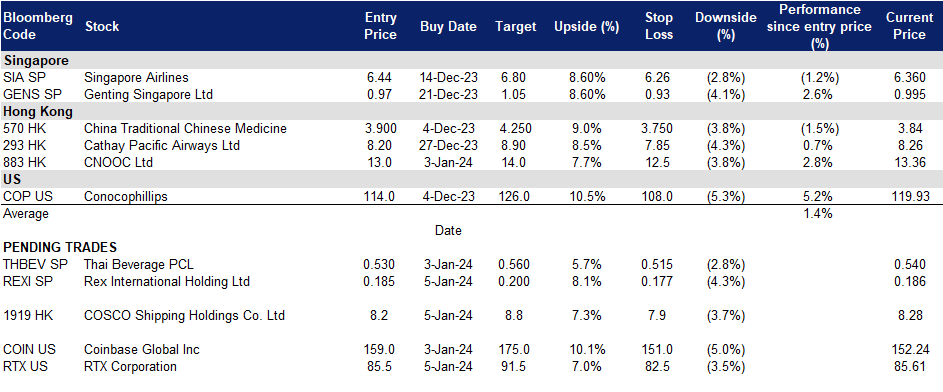Select the Hong Kong section row
This screenshot has width=943, height=392.
pos(472,111)
